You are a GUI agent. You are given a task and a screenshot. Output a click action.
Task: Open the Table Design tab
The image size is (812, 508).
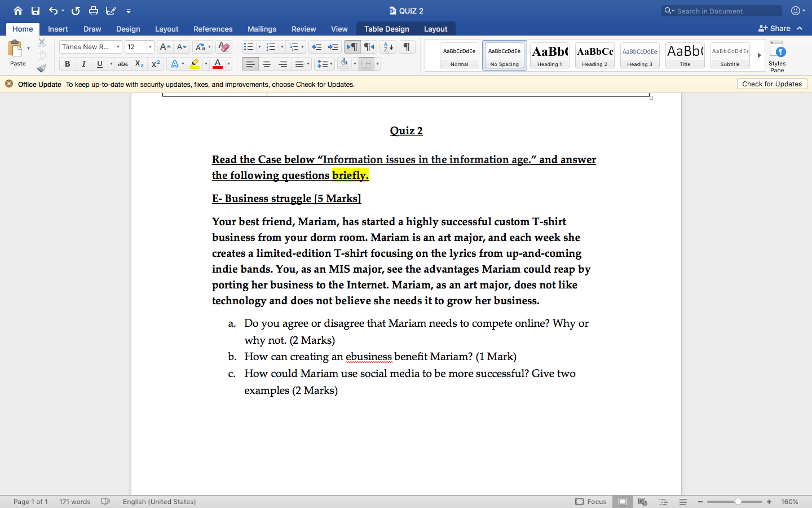387,29
